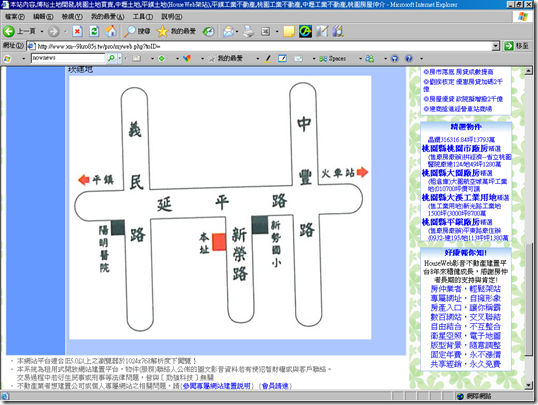Open the site building instructions link in footer
This screenshot has height=405, width=538.
click(217, 386)
